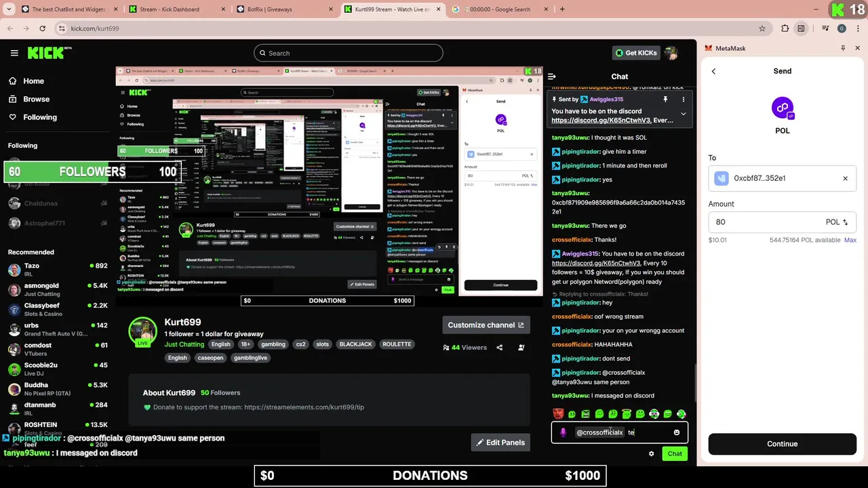The width and height of the screenshot is (868, 488).
Task: View site information icon in address bar
Action: coord(62,28)
